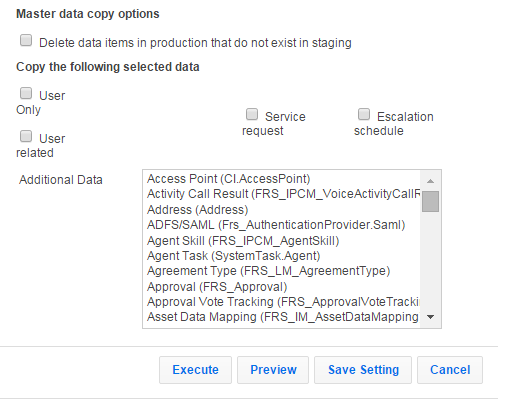Select Agent Task (SystemTask.Agent) entry

tap(282, 256)
